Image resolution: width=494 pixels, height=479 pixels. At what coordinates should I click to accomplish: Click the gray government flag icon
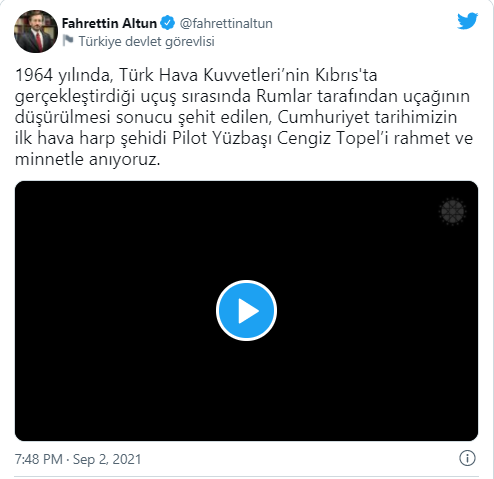[68, 41]
